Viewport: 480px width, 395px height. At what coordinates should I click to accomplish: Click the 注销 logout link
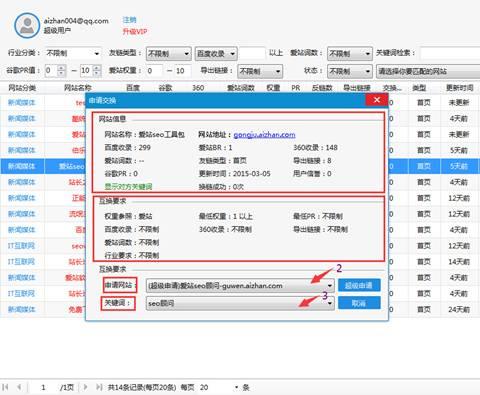pyautogui.click(x=129, y=20)
